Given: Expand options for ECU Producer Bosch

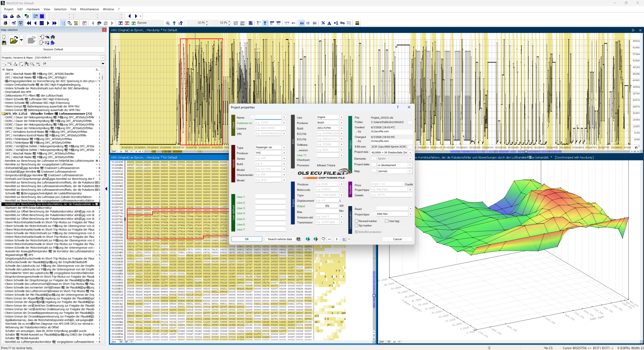Looking at the screenshot, I should click(341, 123).
